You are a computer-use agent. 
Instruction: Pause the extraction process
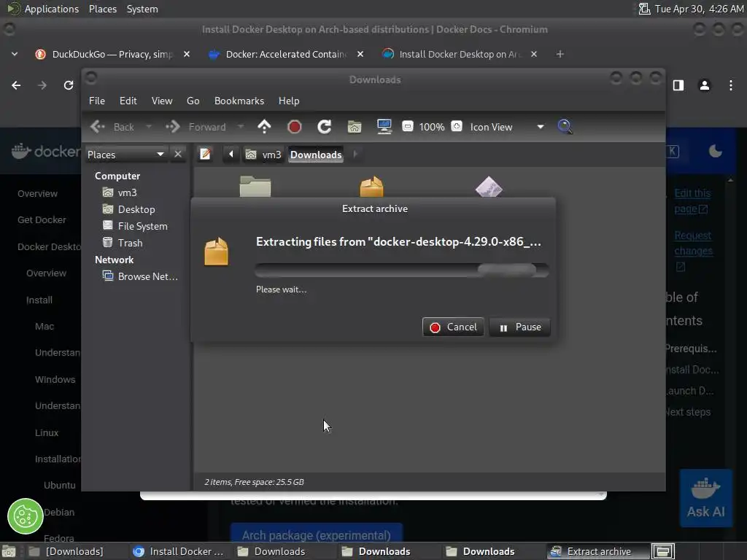519,327
